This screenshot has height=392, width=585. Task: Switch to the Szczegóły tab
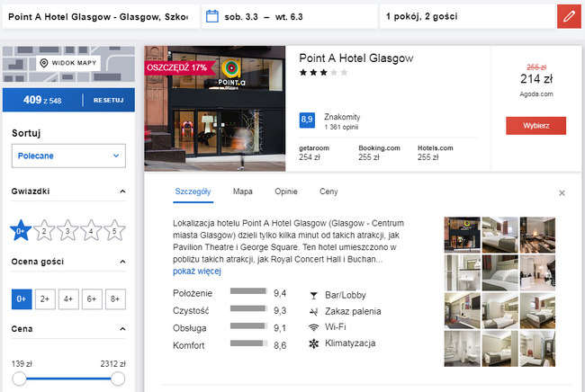point(193,192)
